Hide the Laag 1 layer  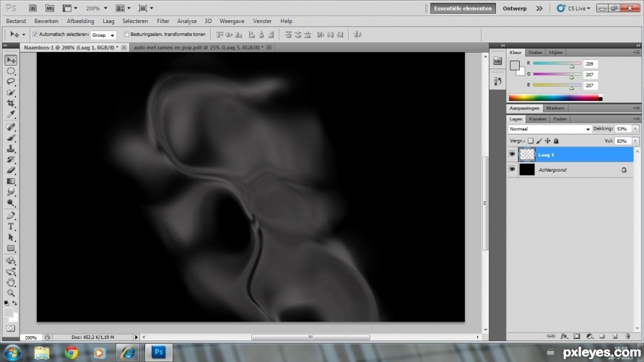(x=512, y=154)
